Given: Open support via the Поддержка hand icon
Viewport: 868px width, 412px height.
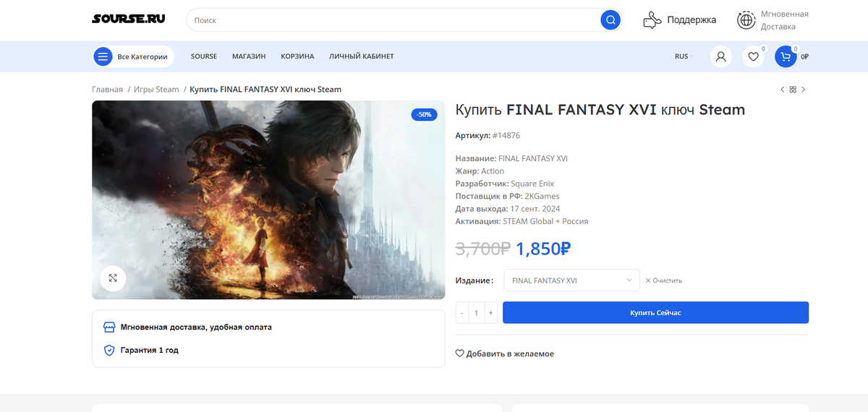Looking at the screenshot, I should pos(652,20).
